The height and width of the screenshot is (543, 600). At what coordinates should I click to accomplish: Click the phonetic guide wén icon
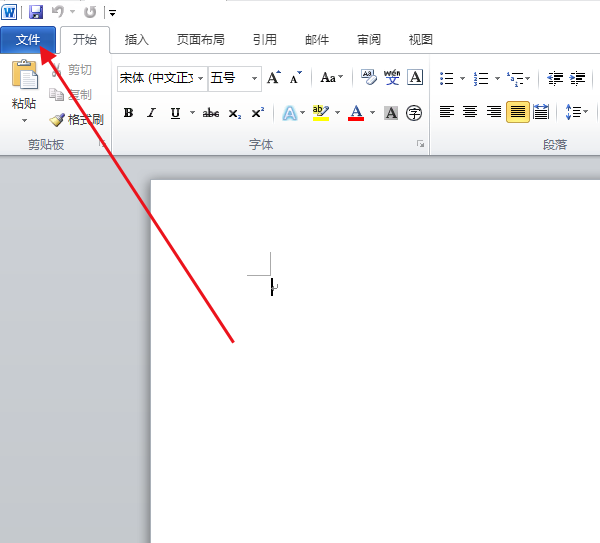[392, 78]
